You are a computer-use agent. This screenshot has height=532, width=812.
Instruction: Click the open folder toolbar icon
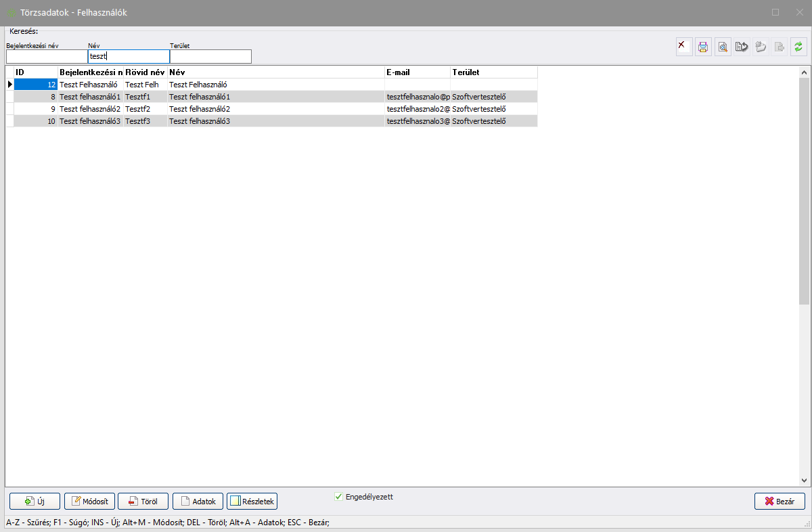pyautogui.click(x=761, y=47)
